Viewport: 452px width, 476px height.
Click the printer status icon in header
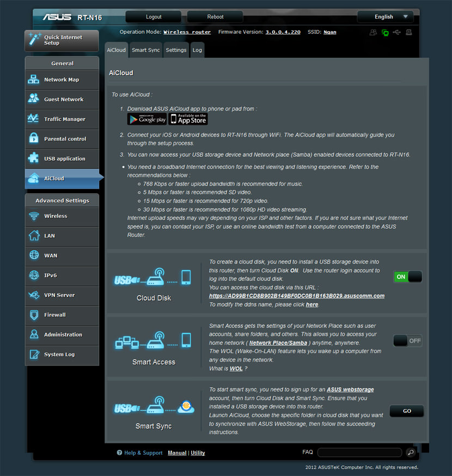(x=409, y=32)
